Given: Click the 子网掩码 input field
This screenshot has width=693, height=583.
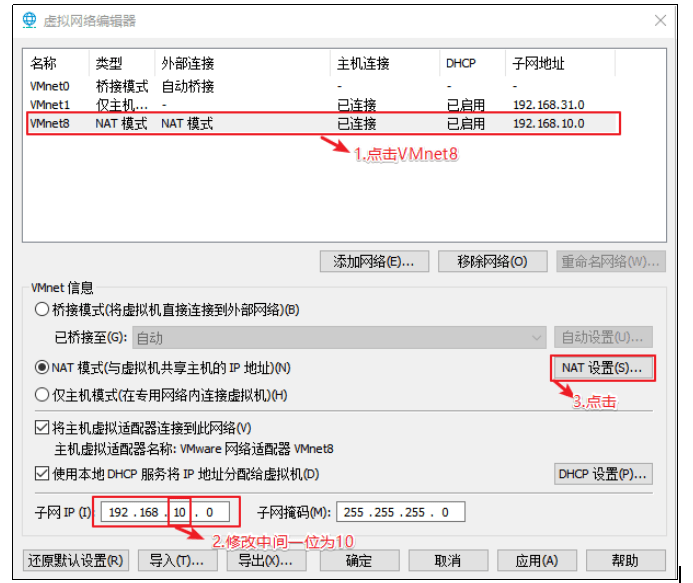Looking at the screenshot, I should [400, 513].
